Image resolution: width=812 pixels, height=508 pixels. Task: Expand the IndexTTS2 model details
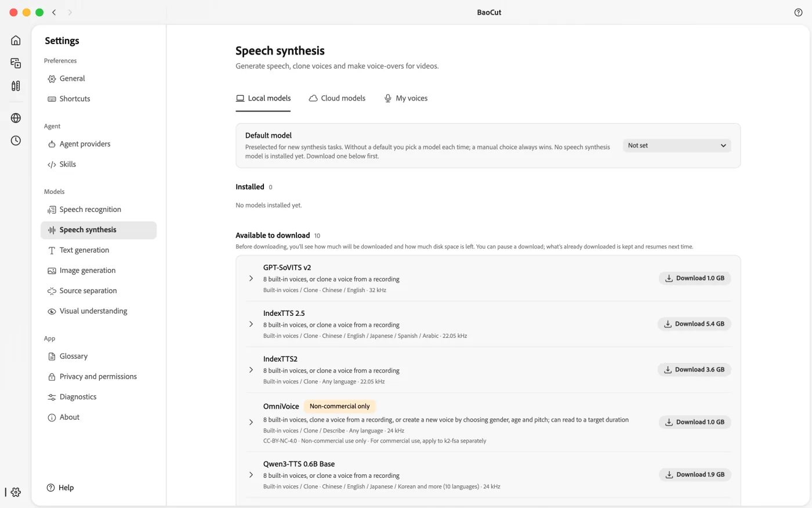click(x=251, y=370)
